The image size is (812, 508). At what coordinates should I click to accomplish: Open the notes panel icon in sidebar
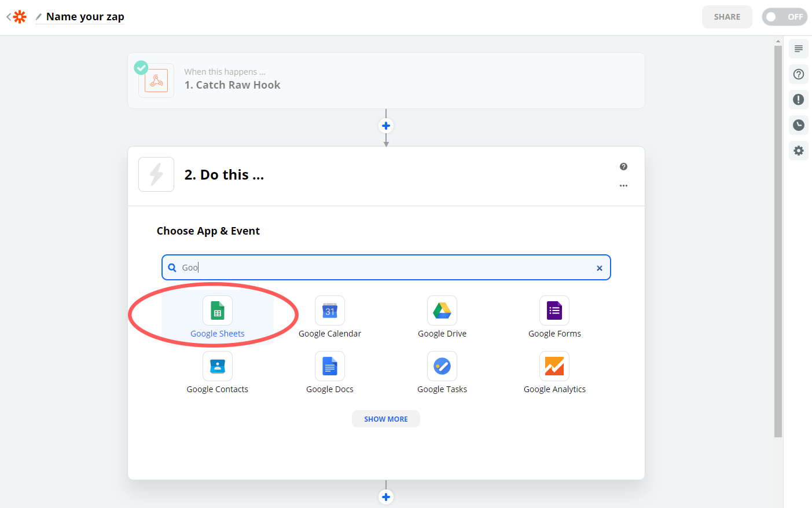(798, 49)
